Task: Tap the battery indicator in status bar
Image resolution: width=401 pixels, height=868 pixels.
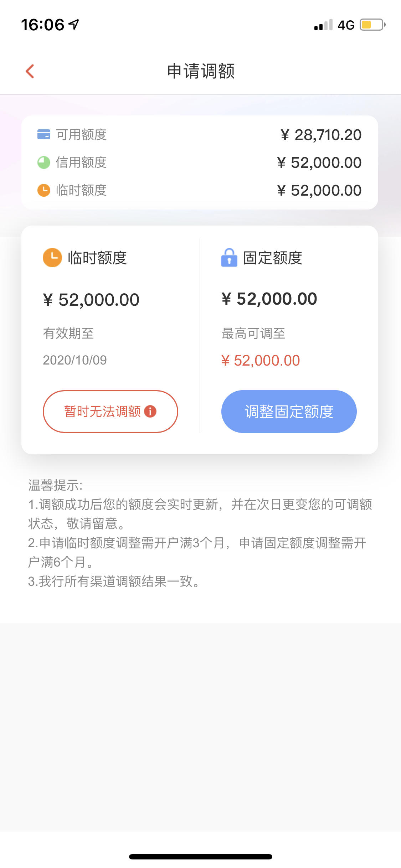Action: [x=372, y=25]
